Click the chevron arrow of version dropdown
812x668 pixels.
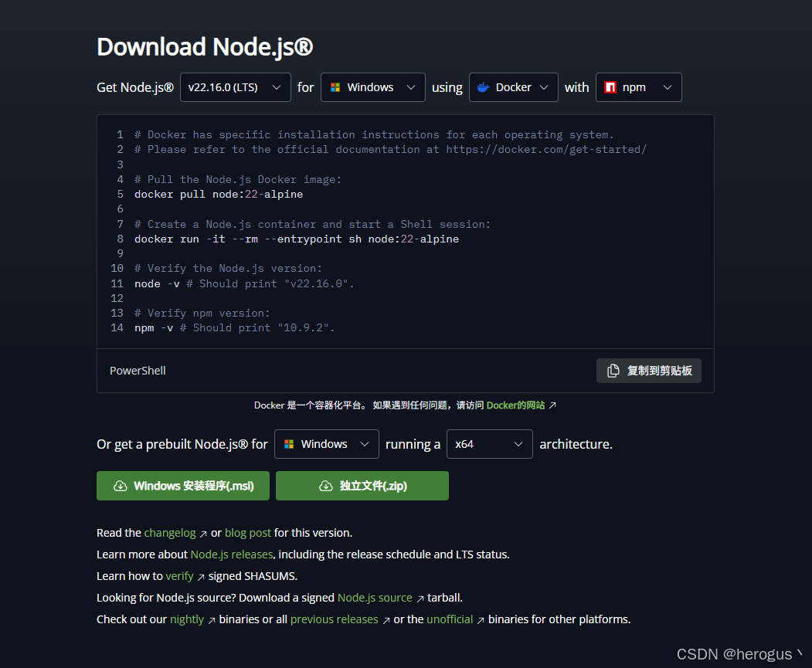[277, 87]
